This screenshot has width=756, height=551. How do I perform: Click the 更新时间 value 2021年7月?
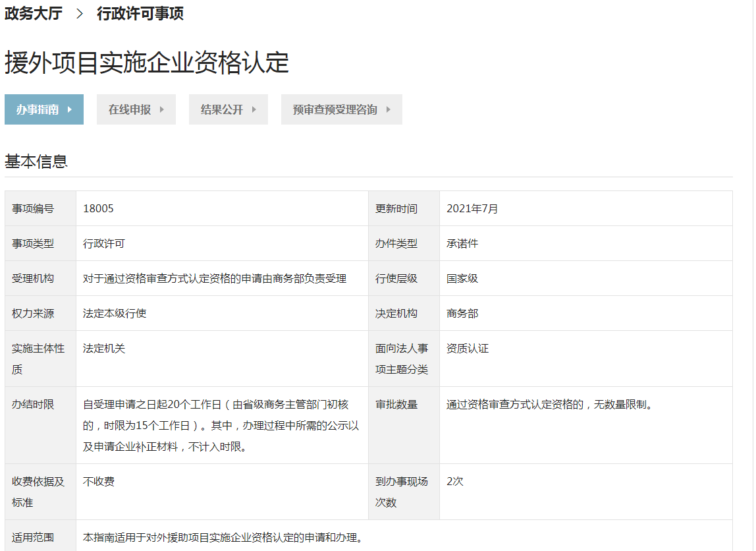tap(472, 209)
